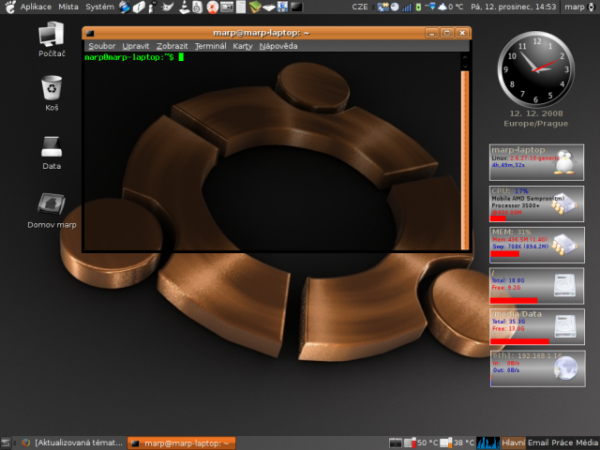Click inside the terminal command prompt area
Screen dimensions: 600x450
[272, 153]
